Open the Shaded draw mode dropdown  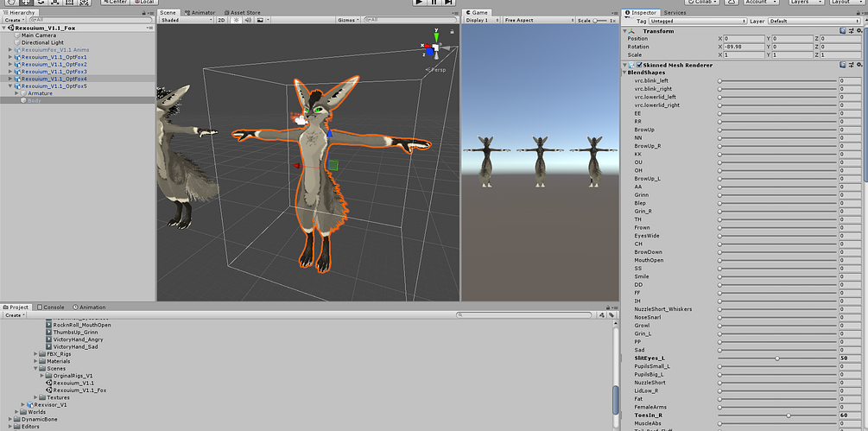coord(187,20)
